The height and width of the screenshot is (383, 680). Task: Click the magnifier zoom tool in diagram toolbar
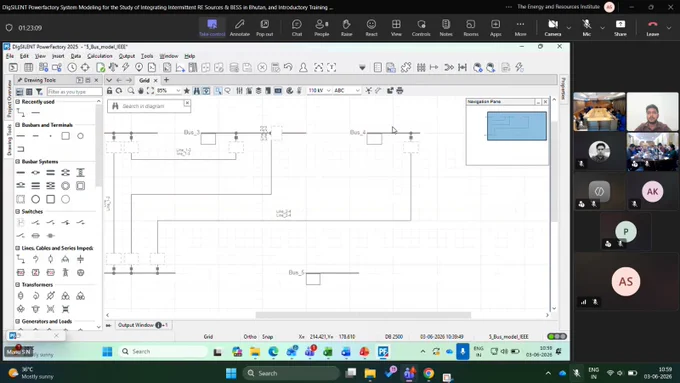pos(131,91)
